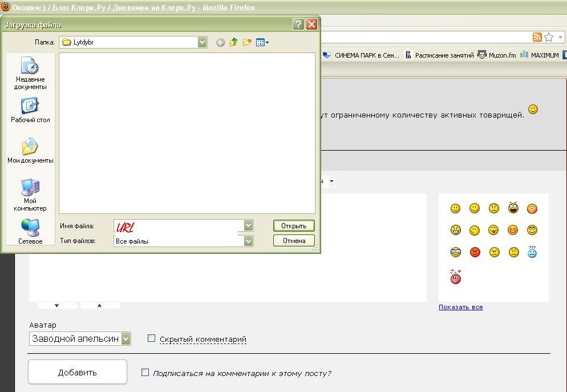Close the Загрузка файла dialog
The width and height of the screenshot is (567, 392).
pyautogui.click(x=311, y=24)
